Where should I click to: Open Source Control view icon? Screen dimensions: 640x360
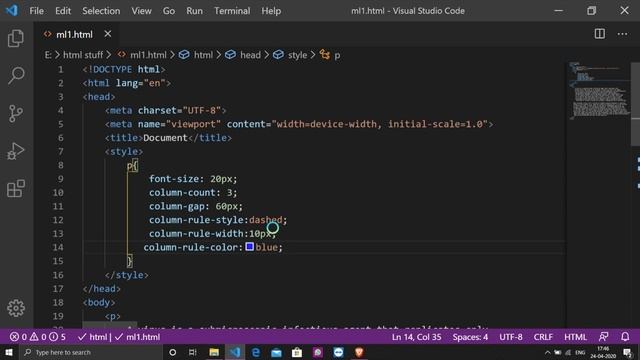point(16,113)
